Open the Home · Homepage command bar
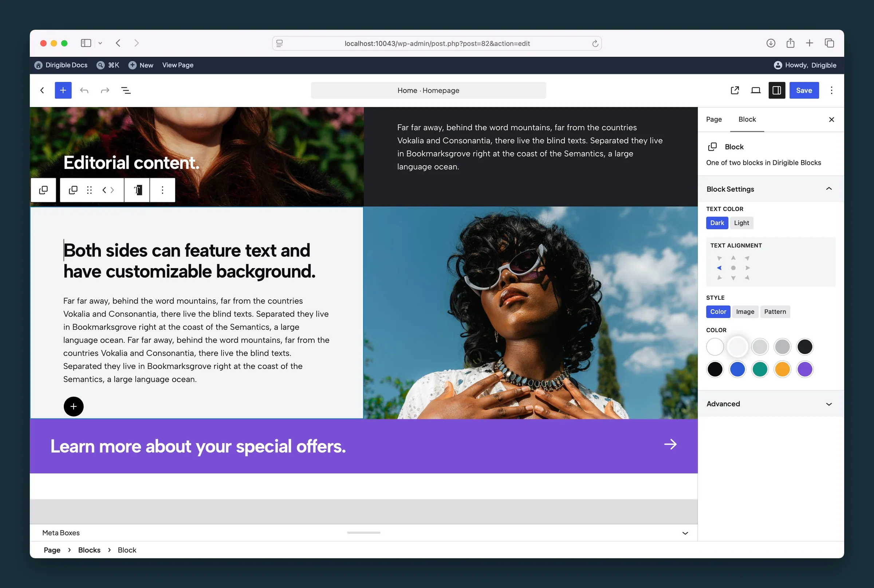The width and height of the screenshot is (874, 588). click(x=429, y=90)
